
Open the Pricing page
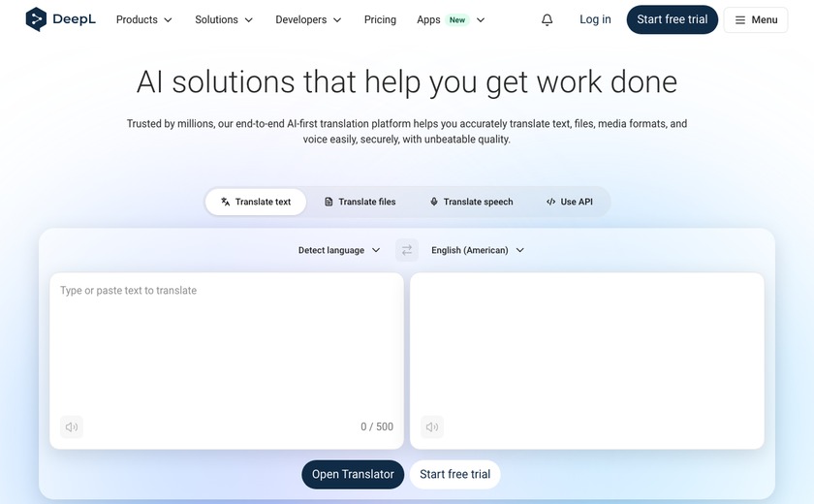(380, 19)
